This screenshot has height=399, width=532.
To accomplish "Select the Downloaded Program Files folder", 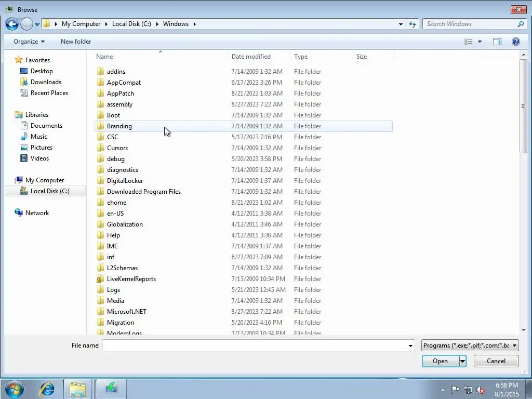I will point(144,191).
